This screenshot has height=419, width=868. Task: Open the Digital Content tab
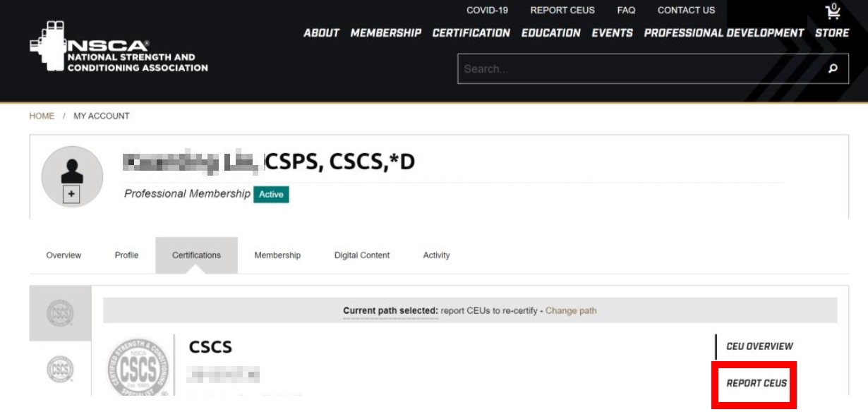point(362,255)
